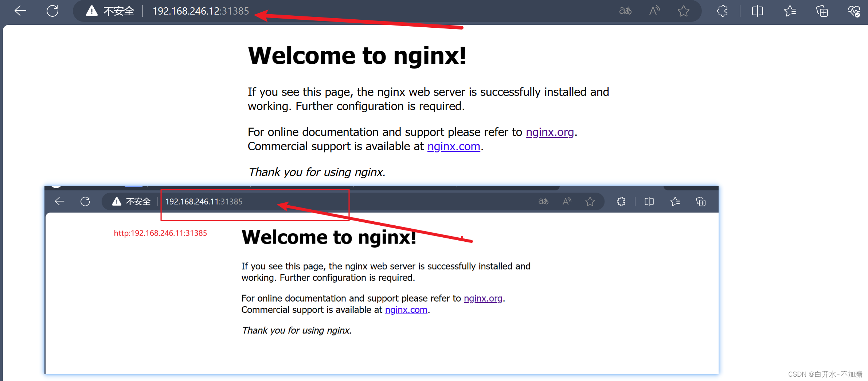Open browser essentials heart icon
The height and width of the screenshot is (381, 868).
point(854,11)
